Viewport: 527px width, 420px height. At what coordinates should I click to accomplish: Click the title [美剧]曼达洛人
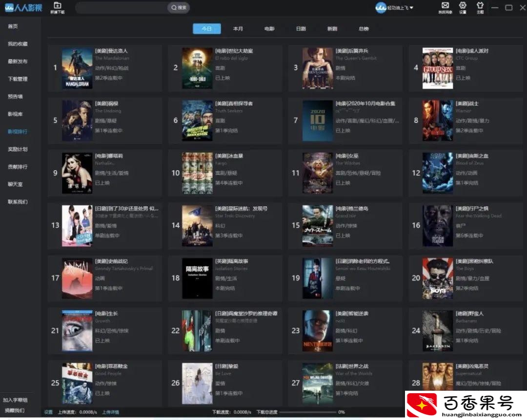[x=111, y=51]
